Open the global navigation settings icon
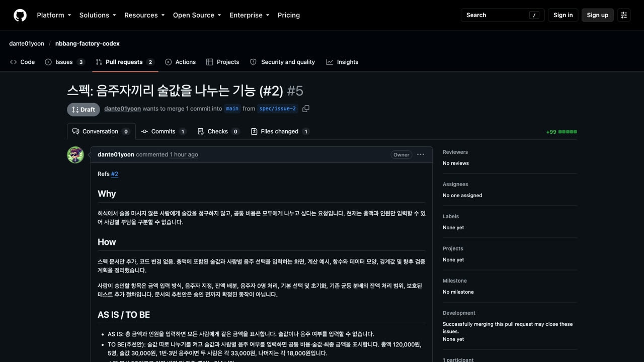 [624, 15]
